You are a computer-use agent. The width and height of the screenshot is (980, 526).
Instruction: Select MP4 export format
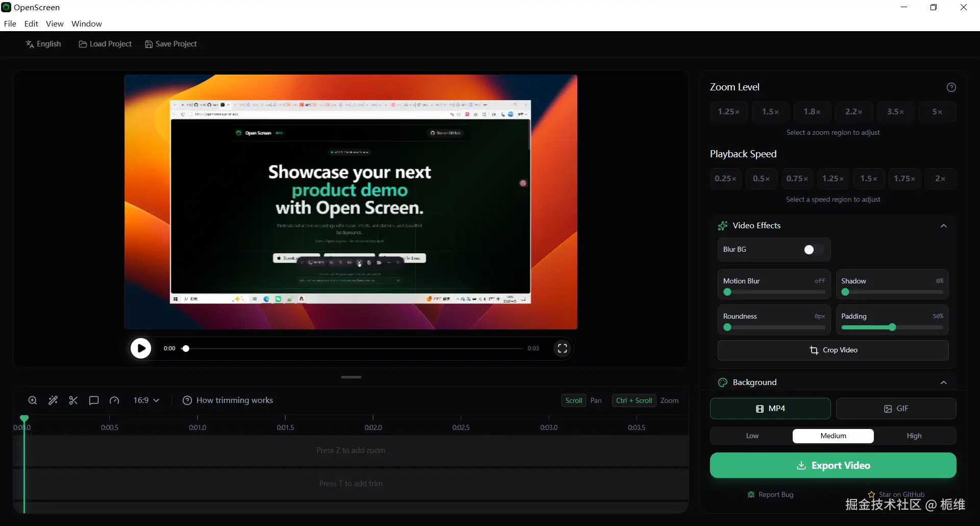[770, 409]
